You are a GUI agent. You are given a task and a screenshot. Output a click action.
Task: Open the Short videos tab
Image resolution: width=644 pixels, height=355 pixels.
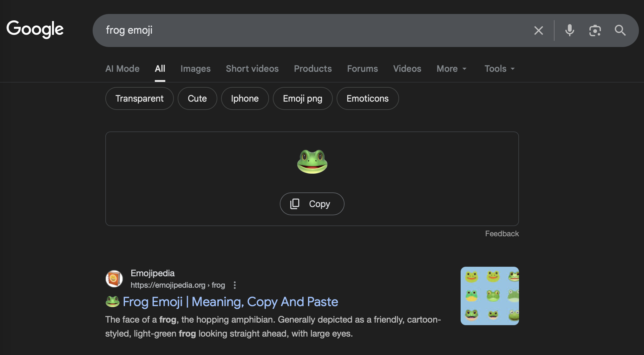[x=252, y=69]
